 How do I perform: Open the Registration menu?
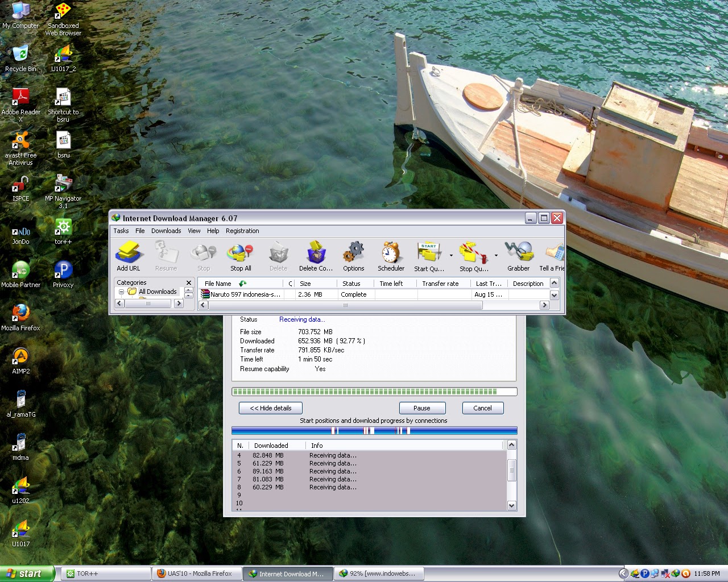[x=242, y=231]
